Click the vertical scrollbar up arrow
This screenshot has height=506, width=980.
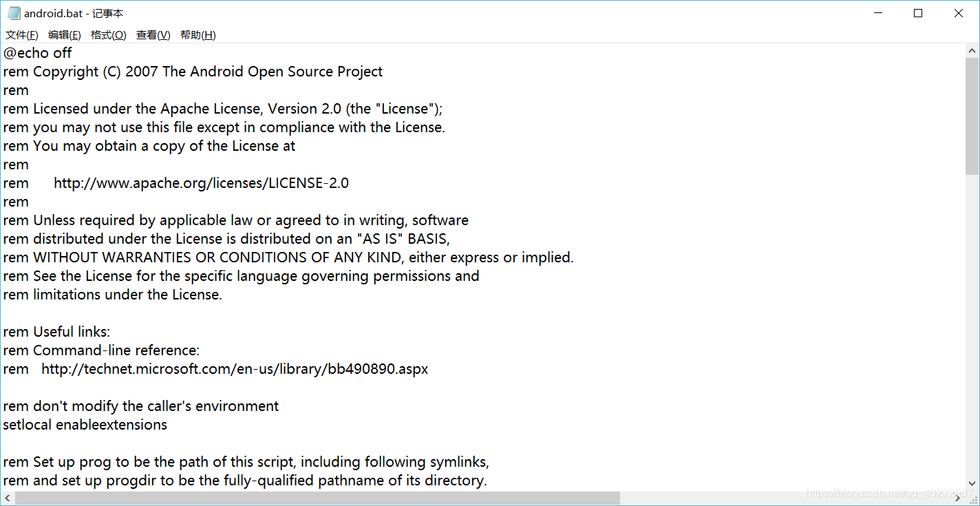coord(972,51)
